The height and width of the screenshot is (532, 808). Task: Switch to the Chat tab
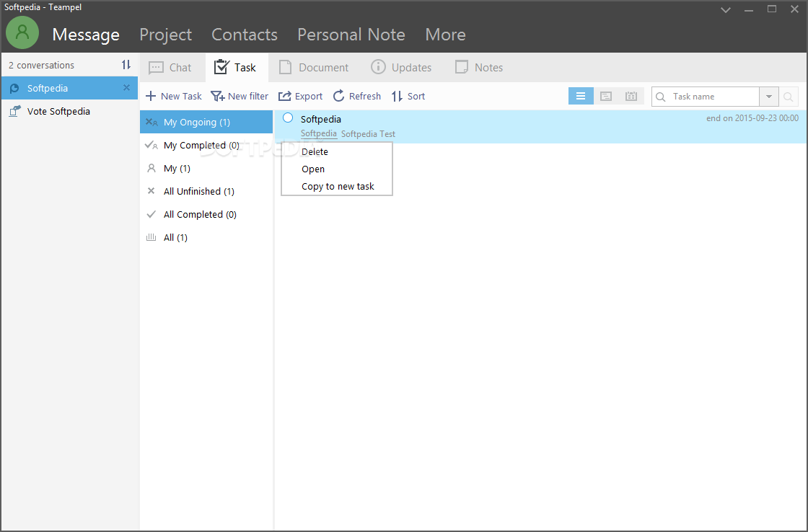click(170, 68)
